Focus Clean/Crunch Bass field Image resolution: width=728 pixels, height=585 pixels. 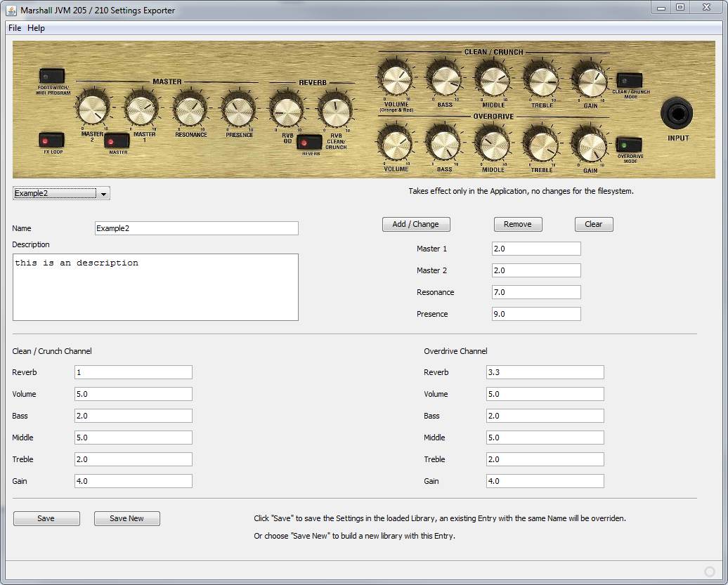[x=134, y=416]
